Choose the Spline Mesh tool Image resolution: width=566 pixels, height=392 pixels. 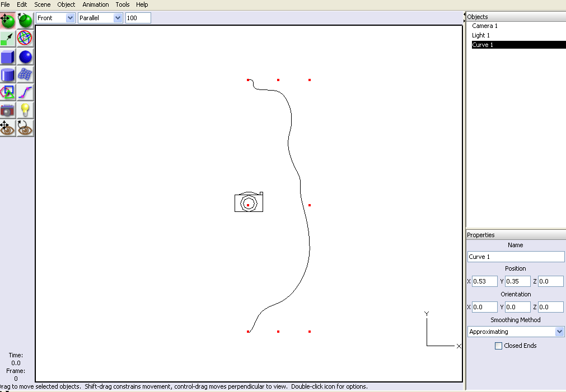[25, 74]
